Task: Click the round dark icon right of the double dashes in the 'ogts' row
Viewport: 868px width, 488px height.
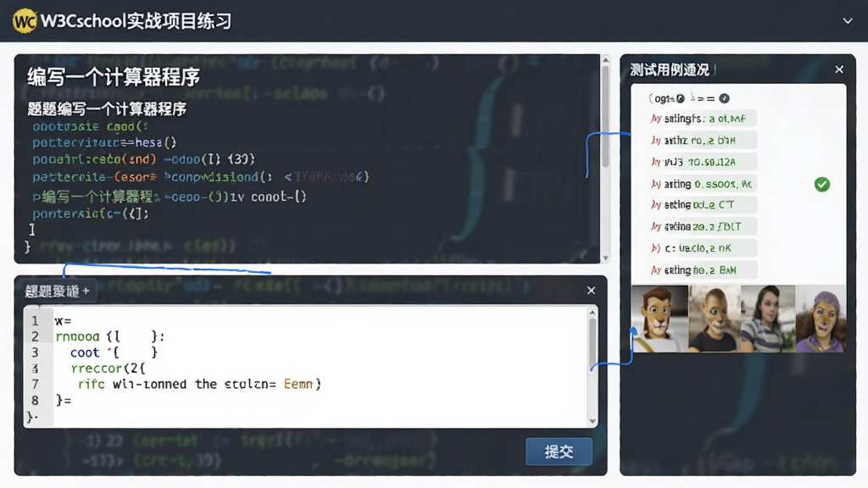Action: [x=724, y=98]
